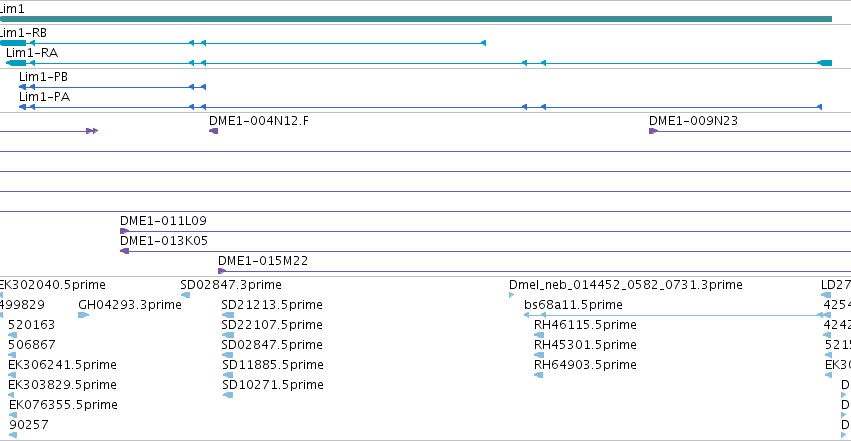
Task: Select the EK306241.5prime EST label
Action: tap(62, 365)
